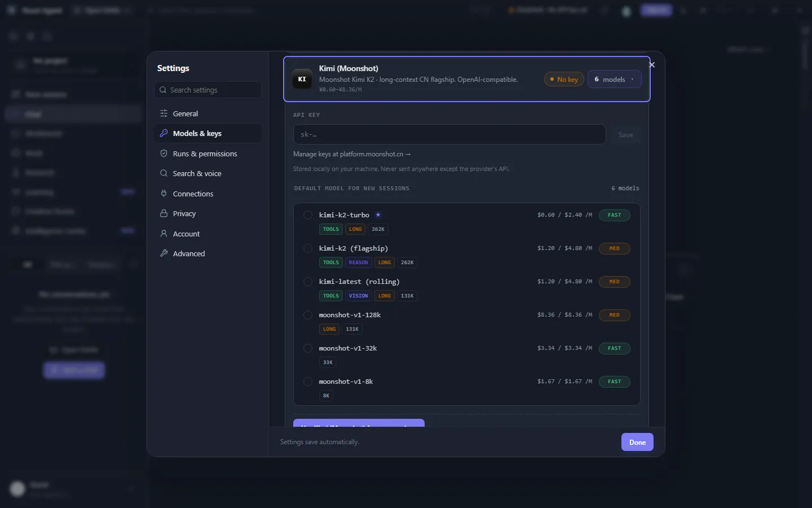This screenshot has height=508, width=812.
Task: Click the Kimi (Moonshot) provider title
Action: 348,68
